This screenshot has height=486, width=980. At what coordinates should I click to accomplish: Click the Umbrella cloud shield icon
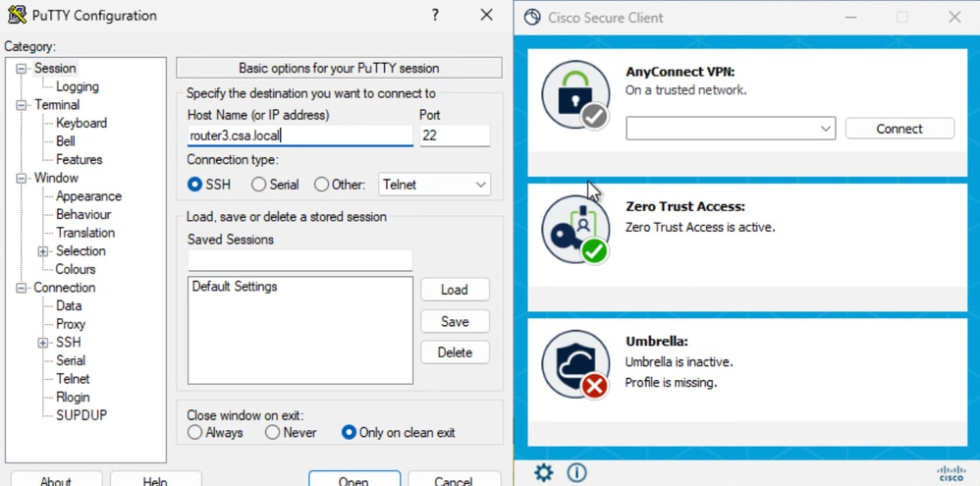[575, 364]
